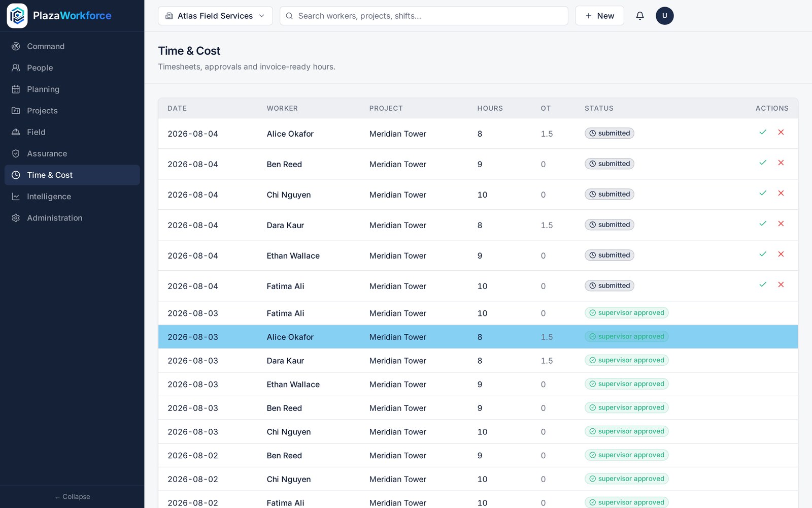Reject Alice Okafor's 2026-08-04 timesheet

(781, 132)
